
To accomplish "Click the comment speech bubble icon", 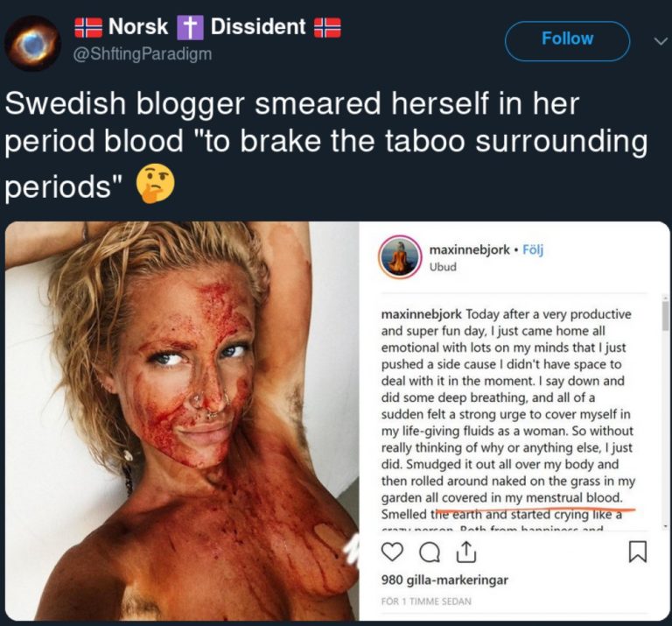I will coord(430,553).
